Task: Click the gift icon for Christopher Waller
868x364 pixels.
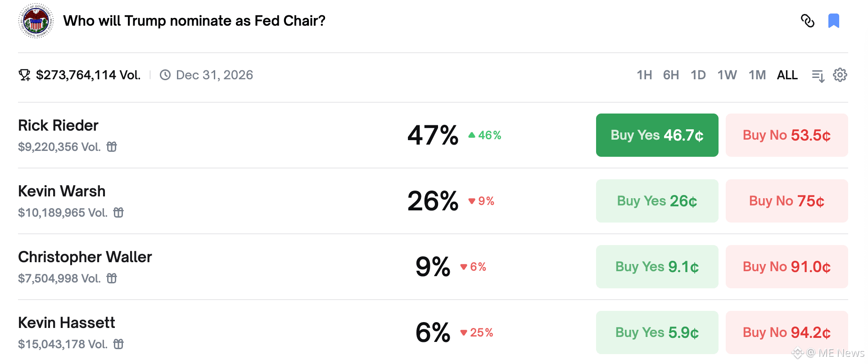Action: pos(112,278)
